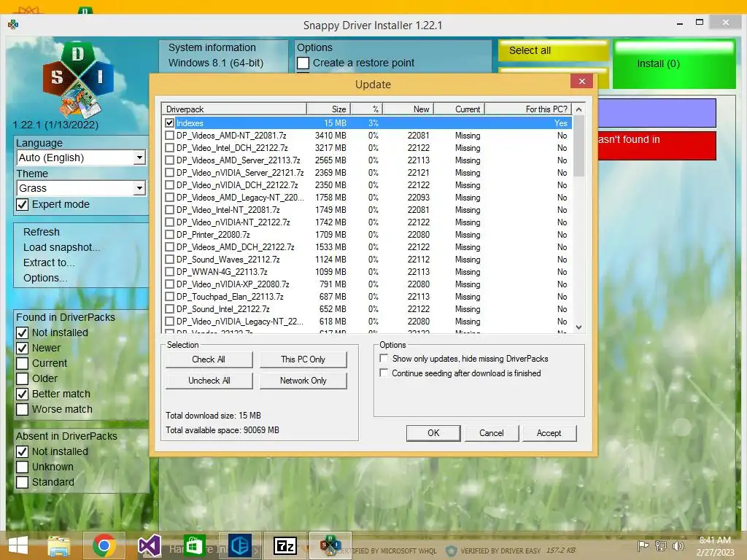Check DP_Printer_22080.7z checkbox

click(x=169, y=234)
